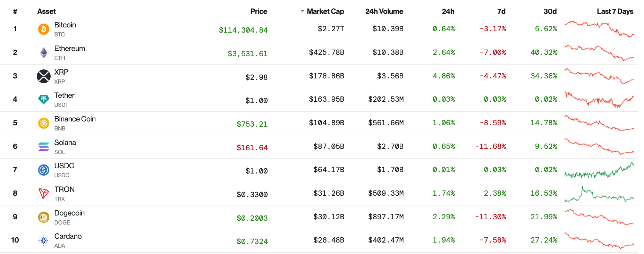The width and height of the screenshot is (644, 254).
Task: Click the TRON red triangle icon
Action: (44, 194)
